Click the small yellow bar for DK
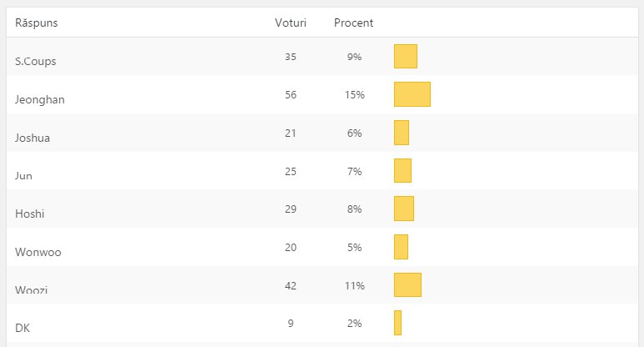644x347 pixels. pyautogui.click(x=397, y=323)
